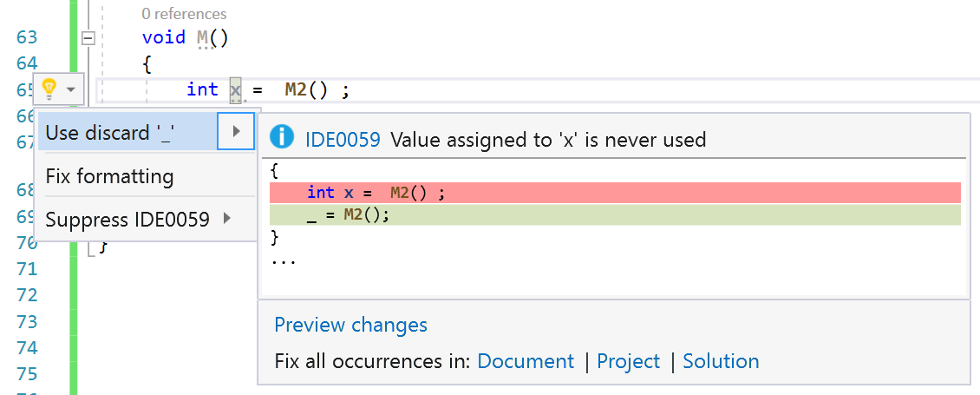Click the ellipsis in the code preview
Viewport: 980px width, 395px height.
click(283, 261)
